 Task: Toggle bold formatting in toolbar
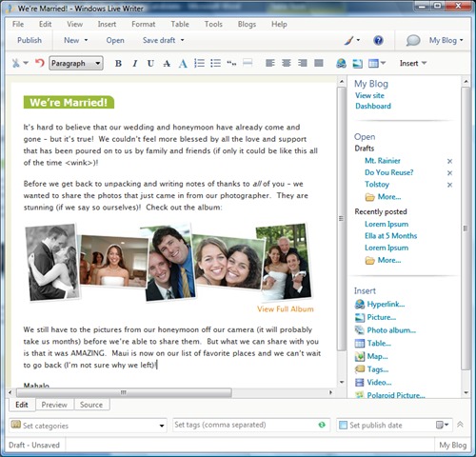pyautogui.click(x=118, y=64)
